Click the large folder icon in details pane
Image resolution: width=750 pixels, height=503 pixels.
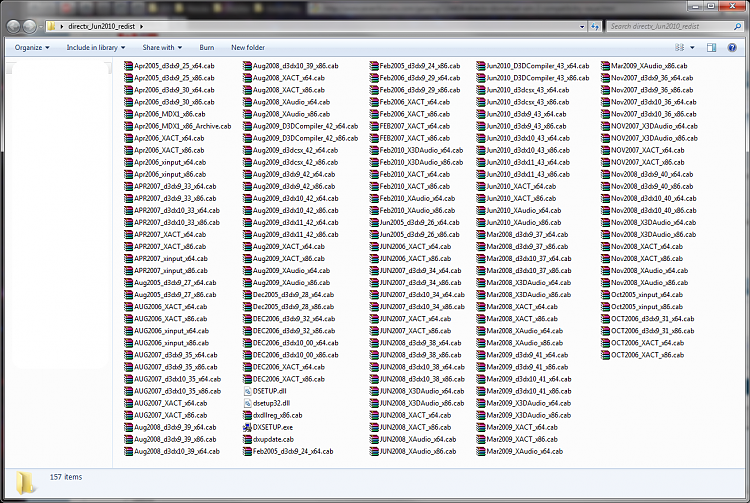[25, 482]
